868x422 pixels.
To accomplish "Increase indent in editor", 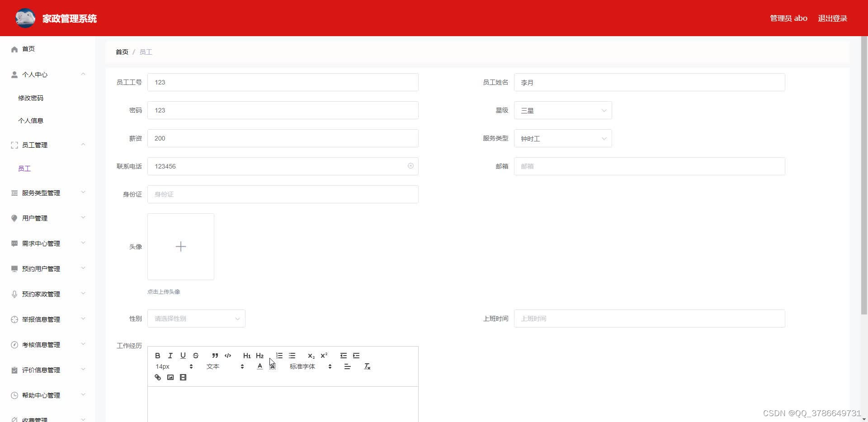I will click(356, 356).
